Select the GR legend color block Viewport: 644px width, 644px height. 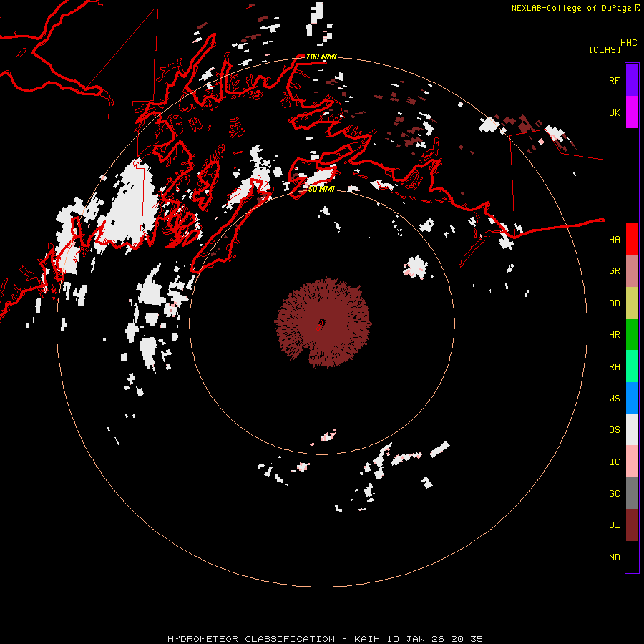click(x=632, y=271)
